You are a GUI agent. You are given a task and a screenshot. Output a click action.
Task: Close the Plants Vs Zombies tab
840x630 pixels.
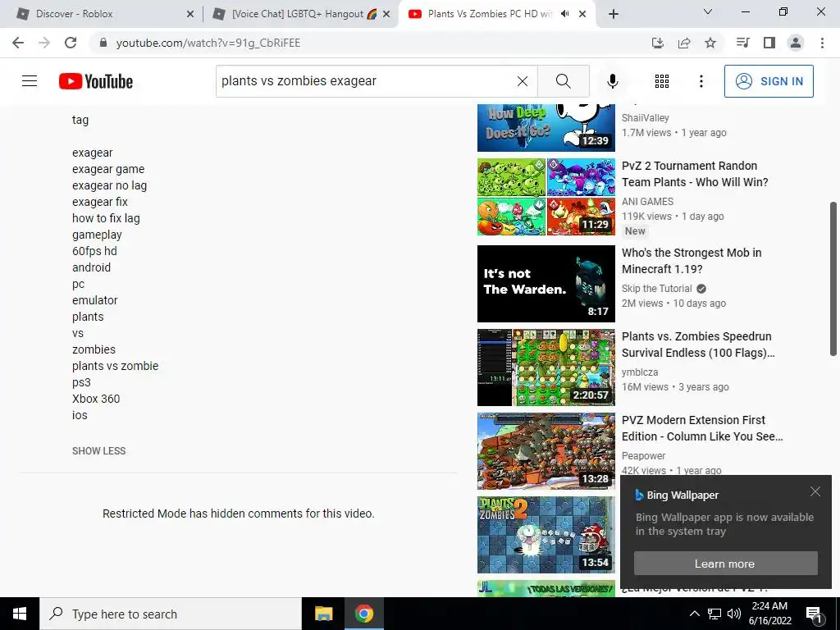582,14
